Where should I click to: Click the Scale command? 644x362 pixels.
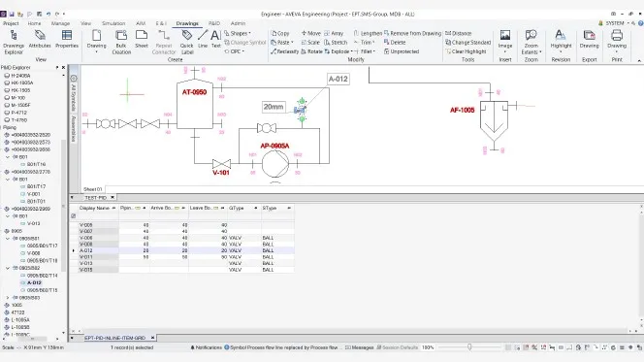pos(310,43)
